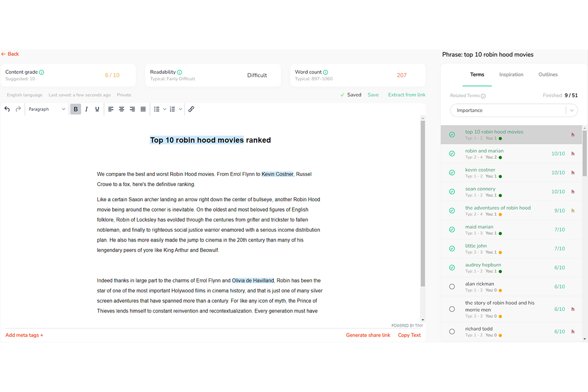Click the Generate share link button

[368, 335]
